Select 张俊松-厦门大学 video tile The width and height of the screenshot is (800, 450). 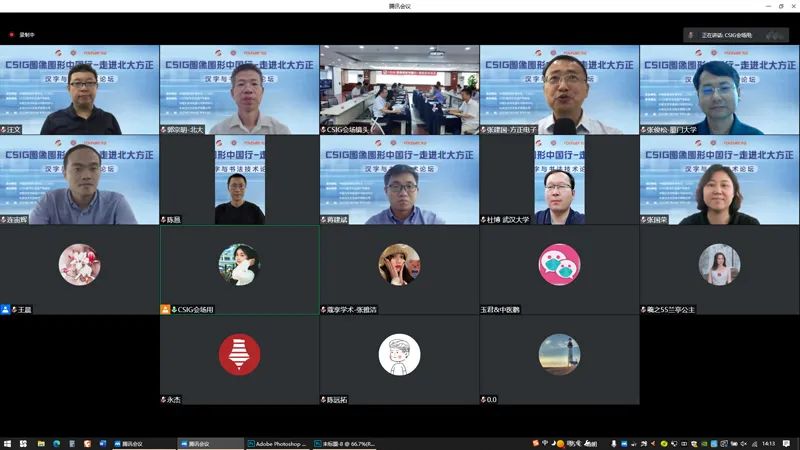tap(719, 90)
